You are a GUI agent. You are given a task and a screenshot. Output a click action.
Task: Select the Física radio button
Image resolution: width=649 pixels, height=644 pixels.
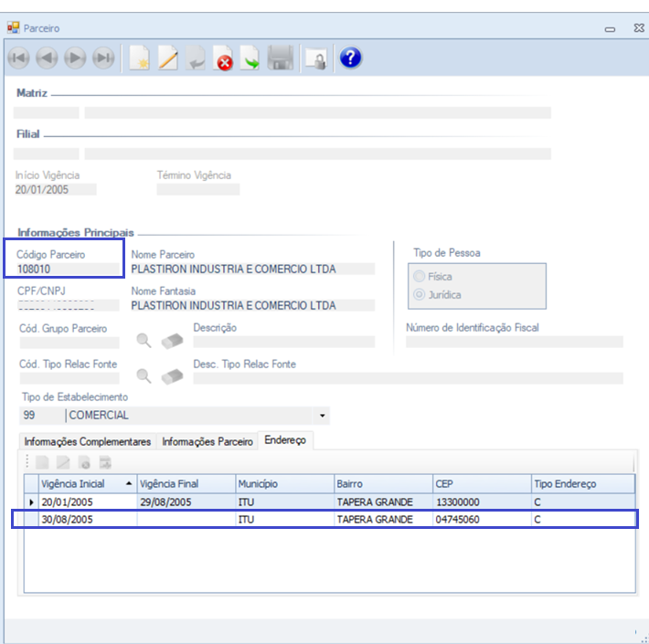pos(420,277)
